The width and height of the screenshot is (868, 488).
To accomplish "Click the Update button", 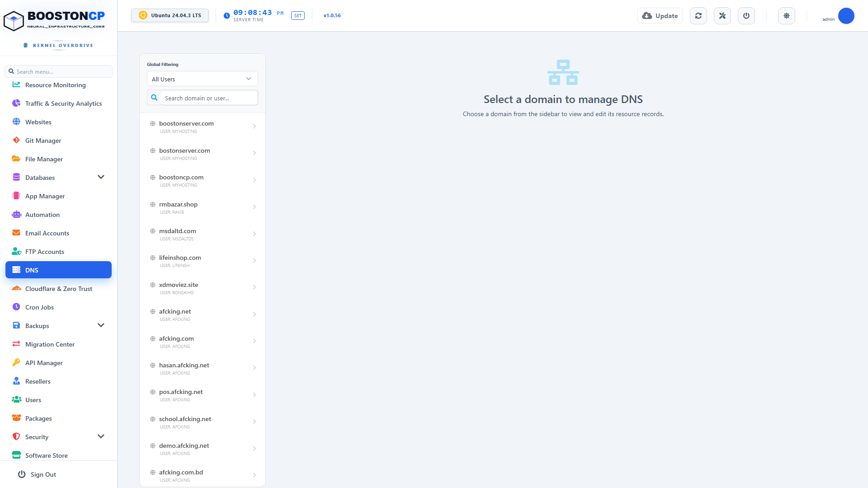I will [660, 16].
